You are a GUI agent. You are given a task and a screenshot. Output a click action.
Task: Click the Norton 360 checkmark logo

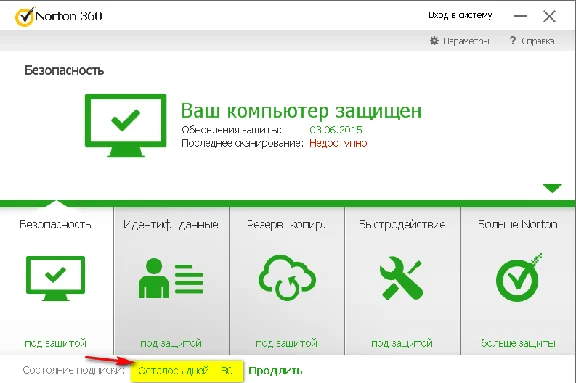(x=24, y=16)
